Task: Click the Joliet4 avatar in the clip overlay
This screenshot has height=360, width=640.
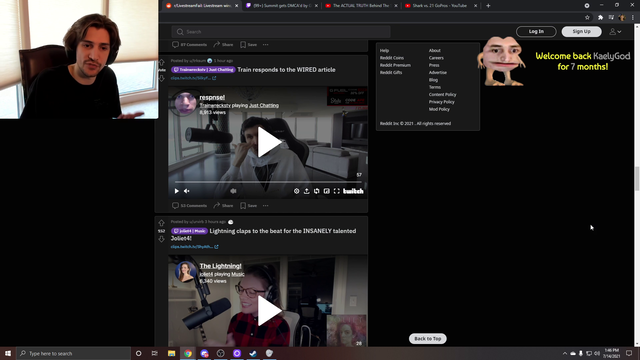Action: 186,271
